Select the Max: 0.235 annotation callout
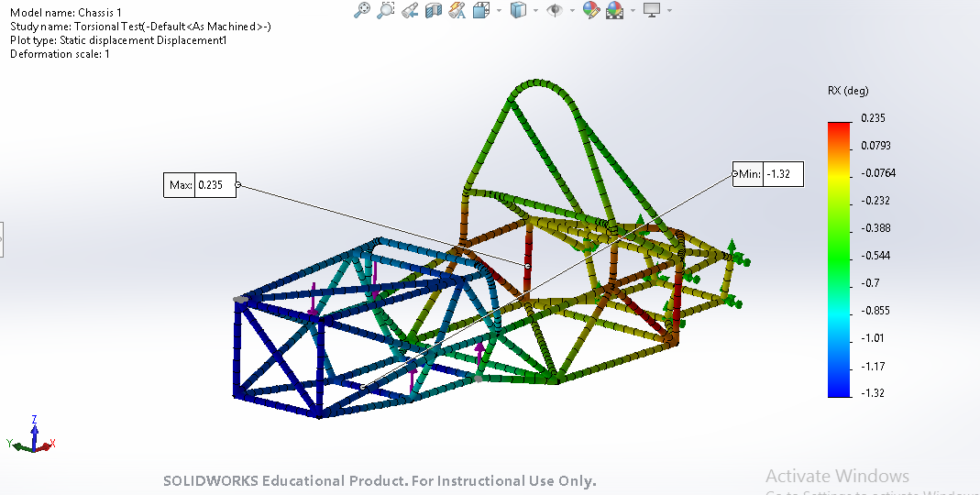 [200, 185]
